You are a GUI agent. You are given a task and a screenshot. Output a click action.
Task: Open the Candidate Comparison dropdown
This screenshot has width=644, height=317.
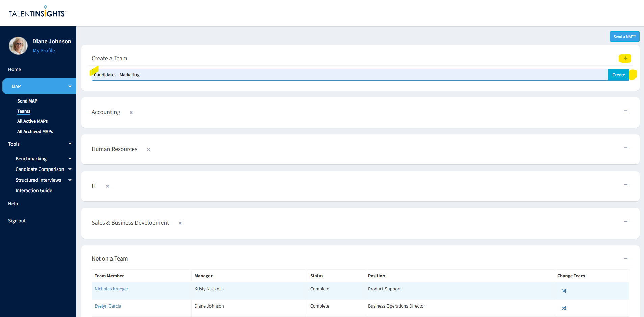pos(70,169)
